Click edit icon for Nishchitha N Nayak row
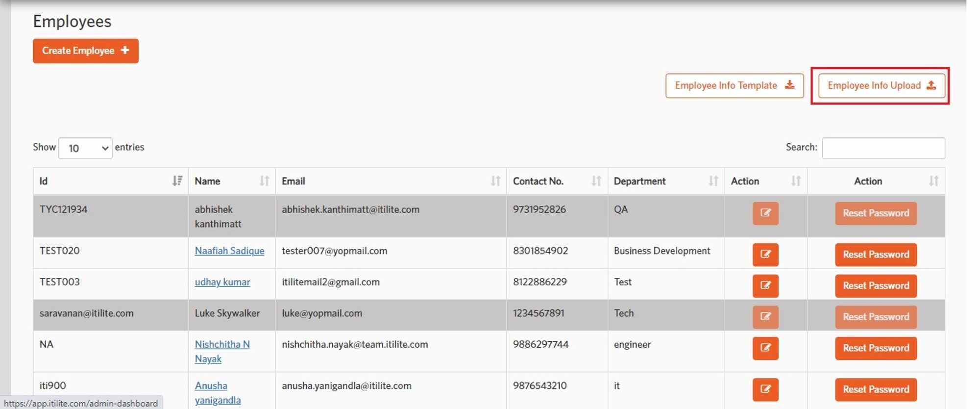The width and height of the screenshot is (980, 409). pos(765,348)
